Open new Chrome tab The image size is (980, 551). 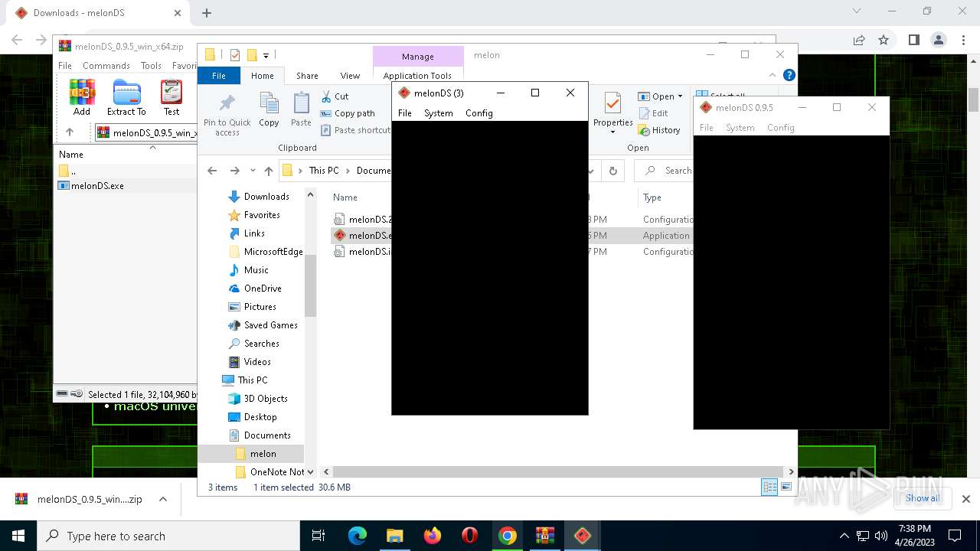click(x=207, y=13)
